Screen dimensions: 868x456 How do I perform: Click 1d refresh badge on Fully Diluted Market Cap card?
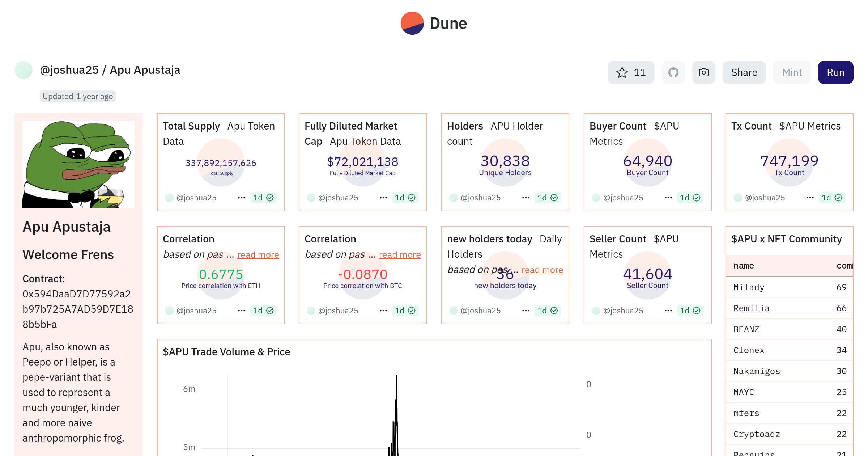405,198
